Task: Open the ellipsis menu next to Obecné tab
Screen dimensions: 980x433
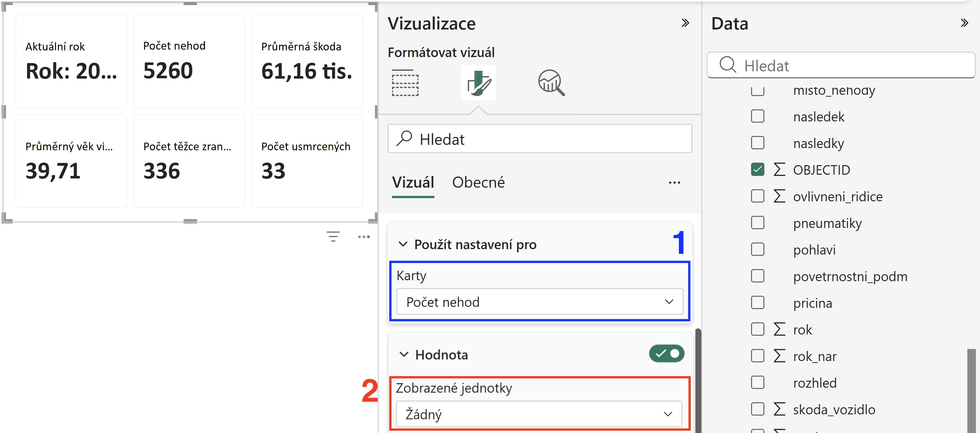Action: tap(674, 183)
